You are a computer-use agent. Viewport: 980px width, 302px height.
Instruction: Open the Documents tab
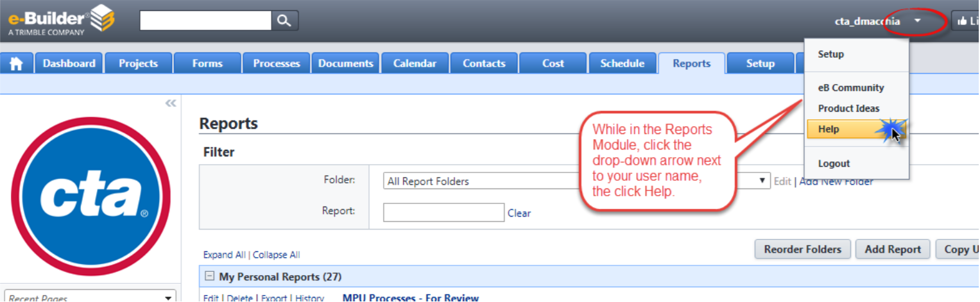[x=346, y=63]
